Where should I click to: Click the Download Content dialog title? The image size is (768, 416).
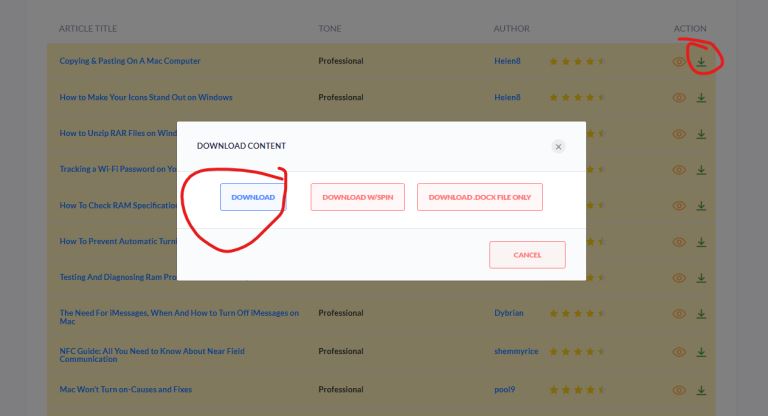(x=241, y=146)
